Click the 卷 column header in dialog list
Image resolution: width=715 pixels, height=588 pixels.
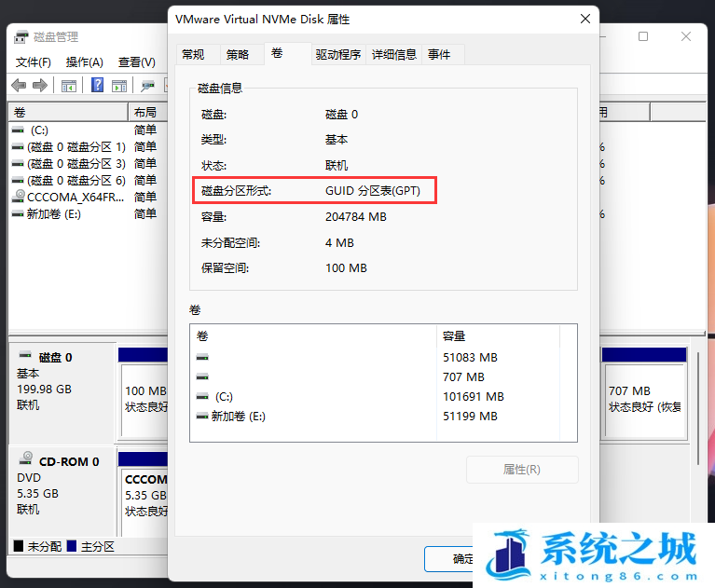click(313, 336)
